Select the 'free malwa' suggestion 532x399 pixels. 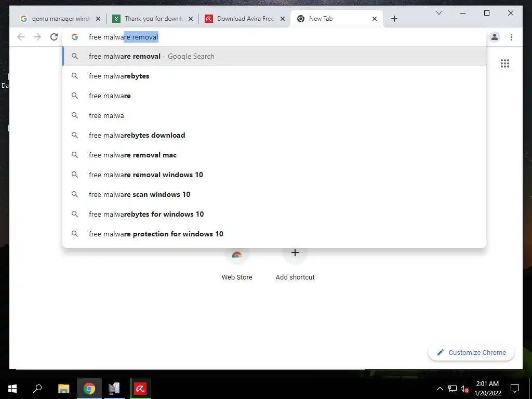(274, 115)
